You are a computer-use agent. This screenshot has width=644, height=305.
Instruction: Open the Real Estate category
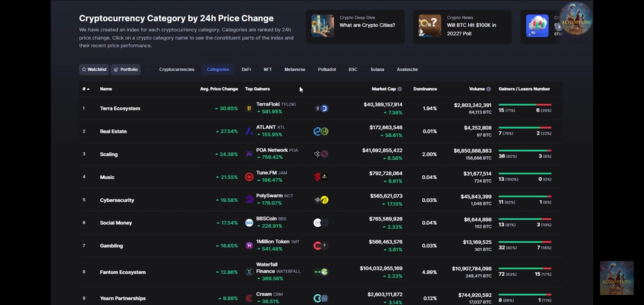[113, 131]
